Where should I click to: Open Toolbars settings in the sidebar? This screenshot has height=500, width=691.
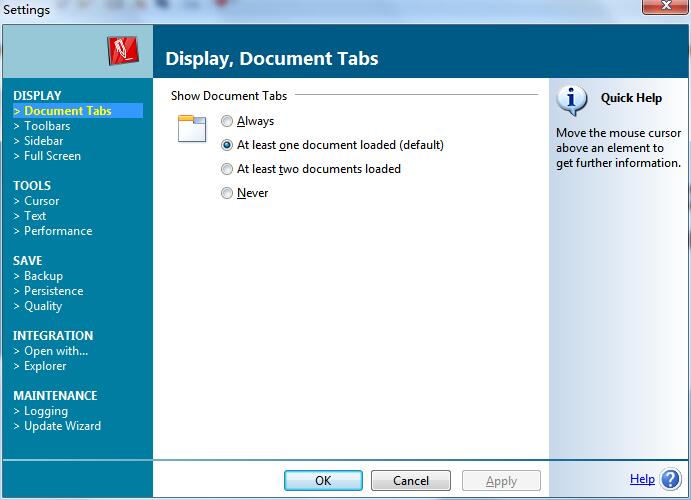(x=47, y=126)
